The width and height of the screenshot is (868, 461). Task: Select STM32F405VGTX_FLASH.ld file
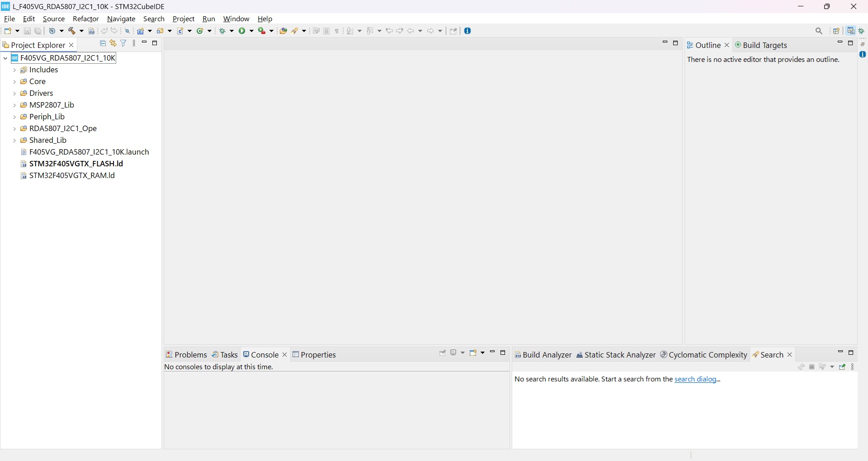[76, 164]
